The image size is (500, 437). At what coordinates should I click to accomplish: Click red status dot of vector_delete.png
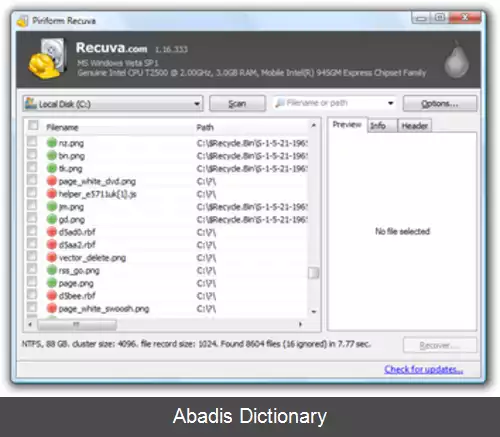click(52, 257)
